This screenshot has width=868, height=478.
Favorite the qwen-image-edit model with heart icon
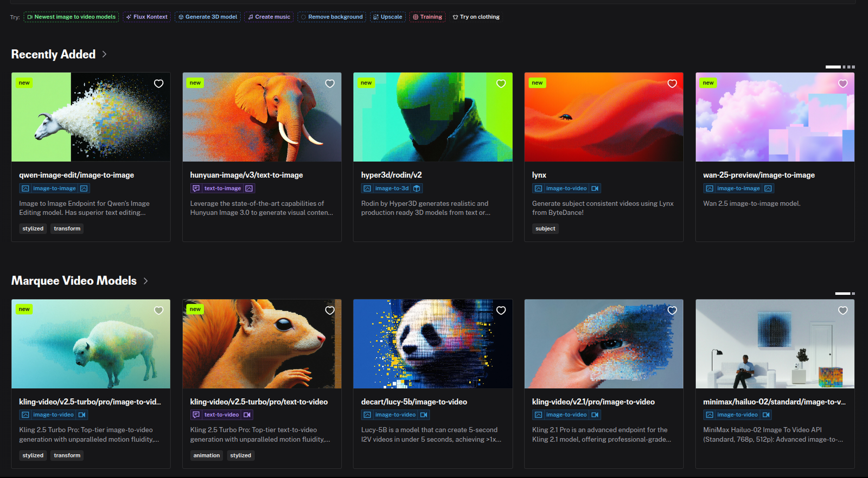point(158,83)
